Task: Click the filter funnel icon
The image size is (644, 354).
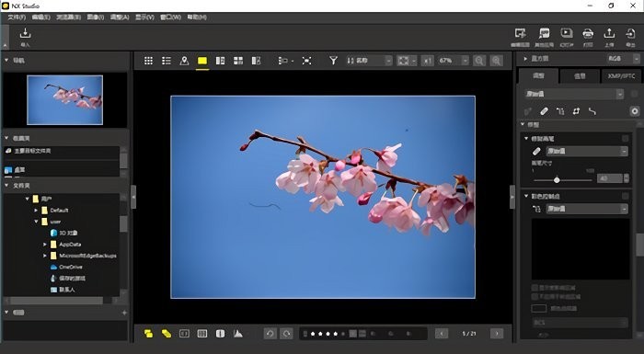Action: coord(333,61)
